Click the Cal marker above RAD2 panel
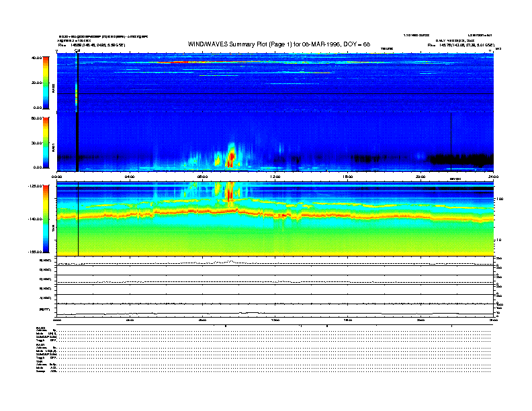Screen dimensions: 532x411 click(77, 51)
